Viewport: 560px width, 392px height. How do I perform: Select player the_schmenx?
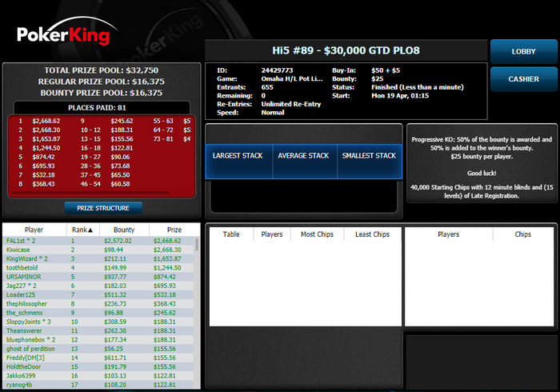tap(98, 312)
